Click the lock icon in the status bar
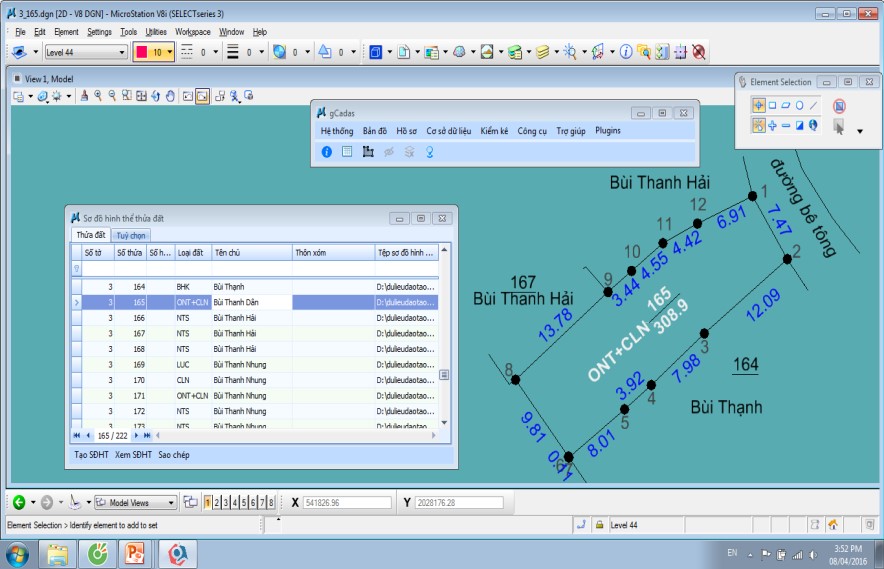 coord(598,524)
